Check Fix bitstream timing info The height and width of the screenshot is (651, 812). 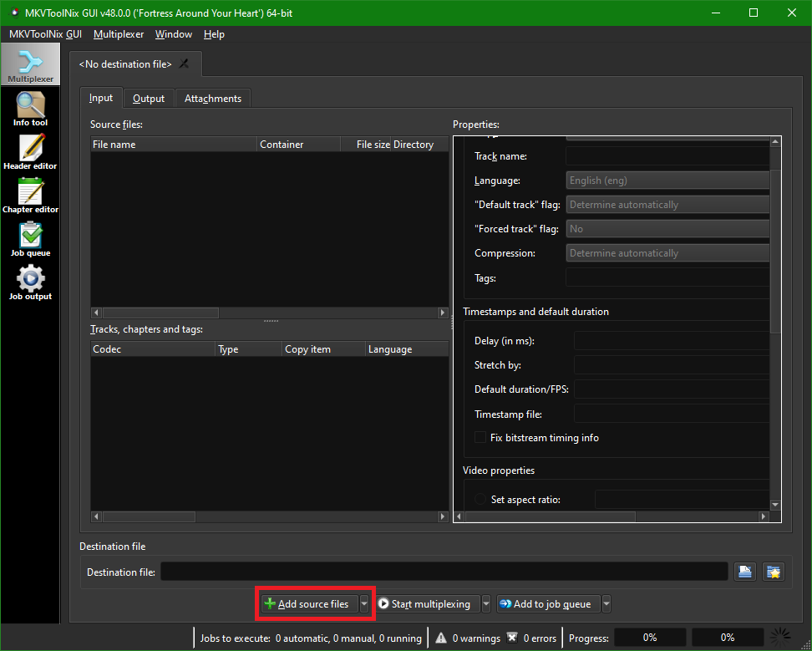click(480, 438)
